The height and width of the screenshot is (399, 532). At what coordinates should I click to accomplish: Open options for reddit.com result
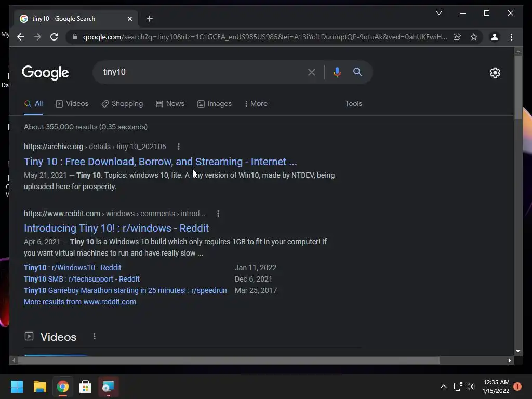coord(218,214)
